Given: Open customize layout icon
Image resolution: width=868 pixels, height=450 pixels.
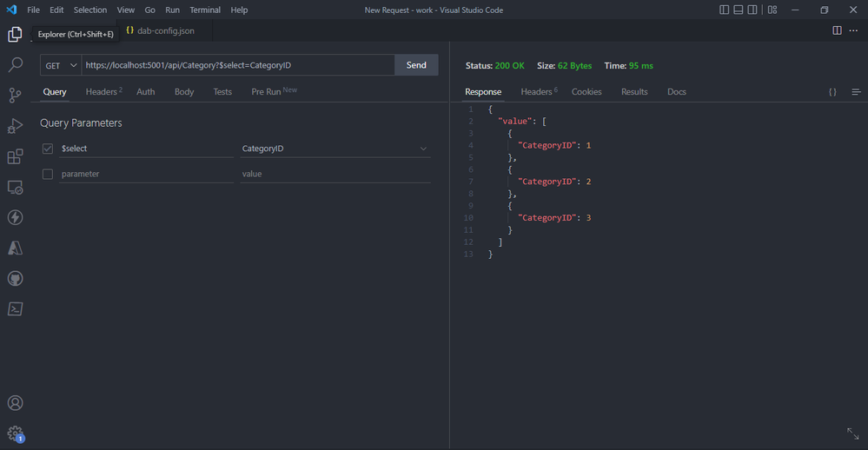Looking at the screenshot, I should (772, 10).
